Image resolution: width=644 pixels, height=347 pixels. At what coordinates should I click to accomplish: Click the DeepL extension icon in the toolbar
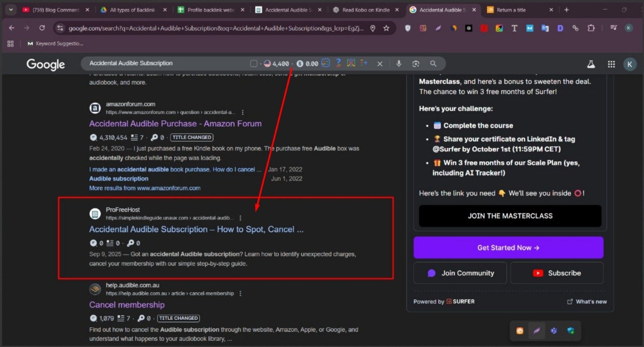pos(560,28)
